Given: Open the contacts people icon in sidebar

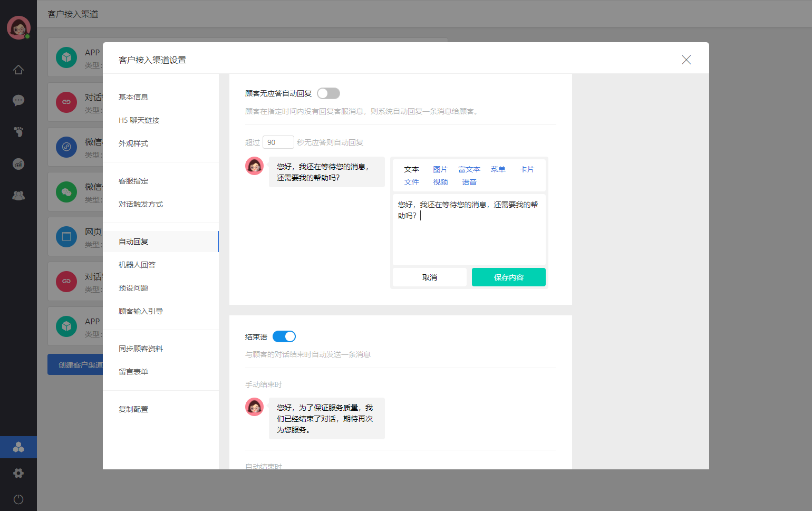Looking at the screenshot, I should [18, 195].
